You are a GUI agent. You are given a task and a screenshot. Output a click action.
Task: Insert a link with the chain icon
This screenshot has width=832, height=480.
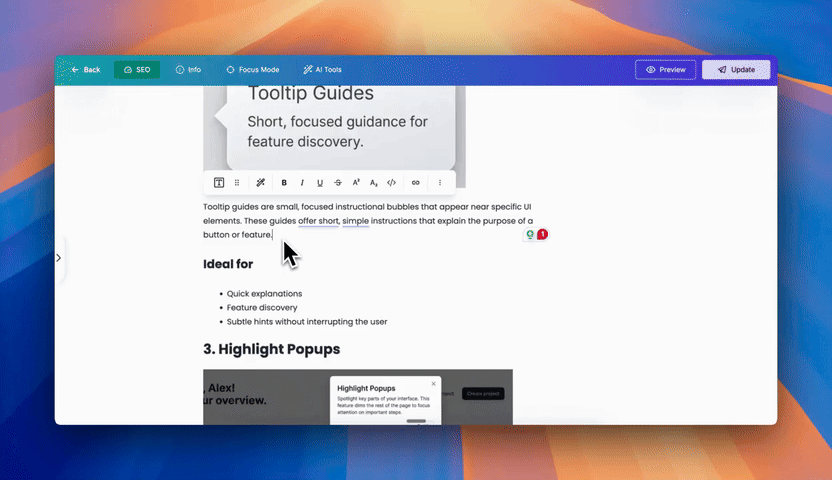pyautogui.click(x=415, y=182)
